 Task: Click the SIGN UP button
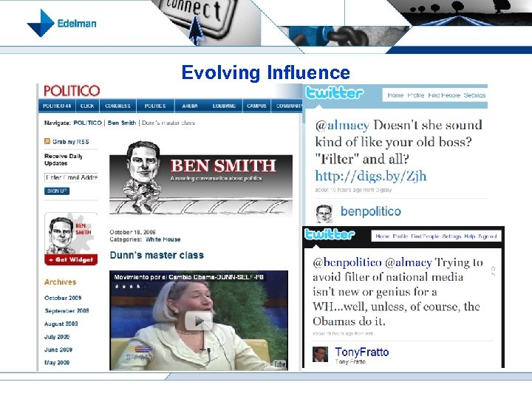tap(57, 191)
